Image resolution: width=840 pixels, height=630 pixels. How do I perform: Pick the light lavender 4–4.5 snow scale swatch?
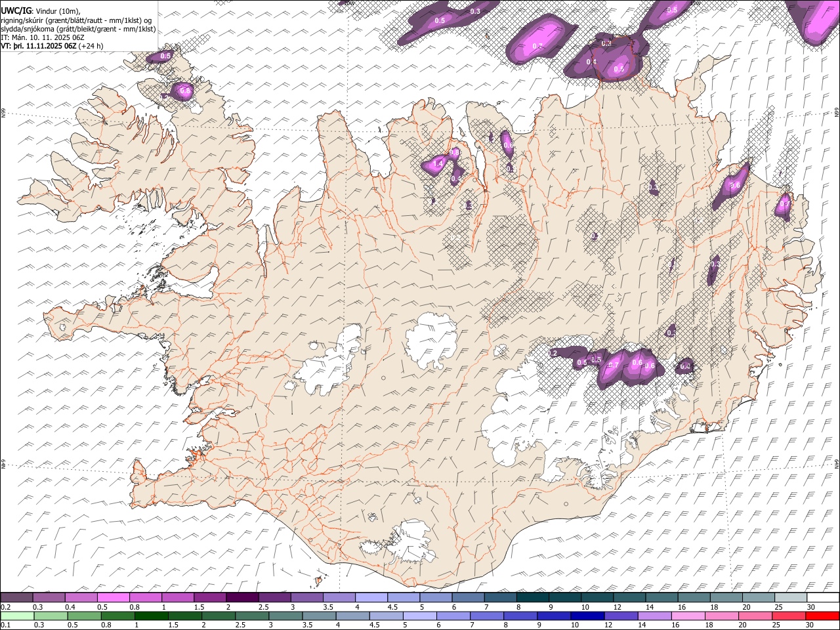tap(371, 598)
